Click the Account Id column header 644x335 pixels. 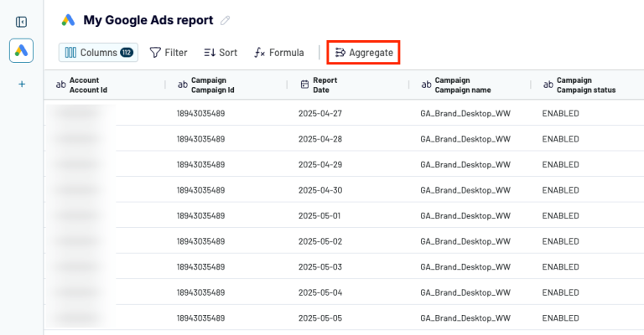(x=88, y=85)
